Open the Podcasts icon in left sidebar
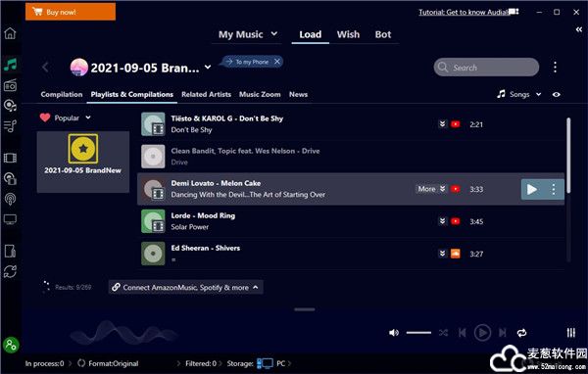Image resolution: width=588 pixels, height=374 pixels. tap(10, 198)
